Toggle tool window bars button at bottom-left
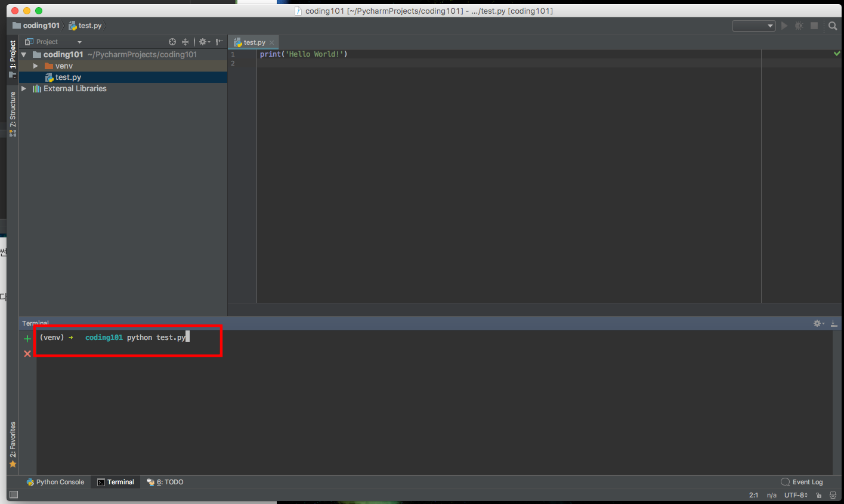The image size is (844, 504). click(x=13, y=495)
